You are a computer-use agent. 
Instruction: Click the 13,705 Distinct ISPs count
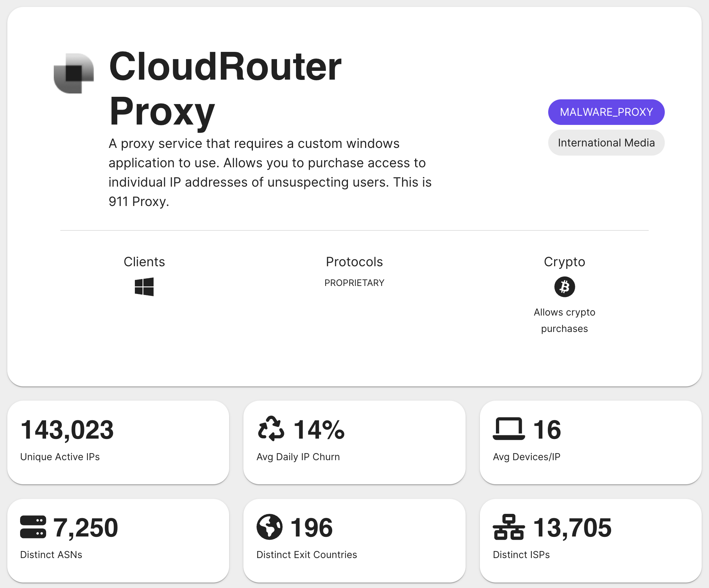pyautogui.click(x=573, y=527)
